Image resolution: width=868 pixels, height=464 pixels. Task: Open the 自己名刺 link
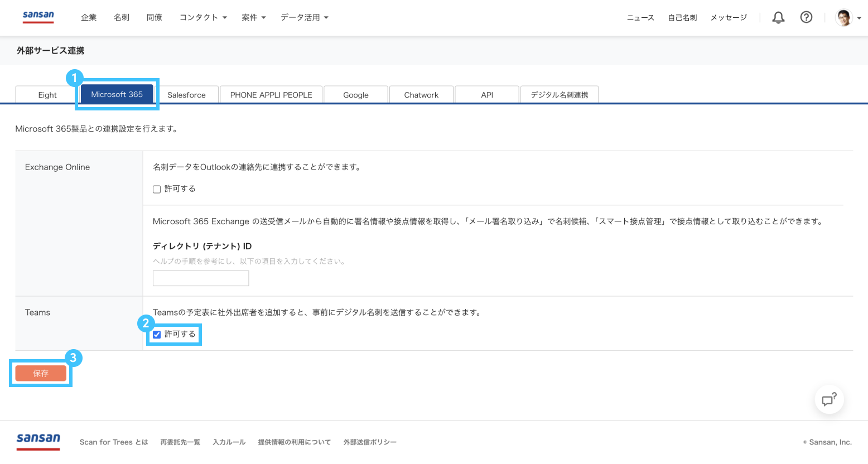pyautogui.click(x=683, y=18)
